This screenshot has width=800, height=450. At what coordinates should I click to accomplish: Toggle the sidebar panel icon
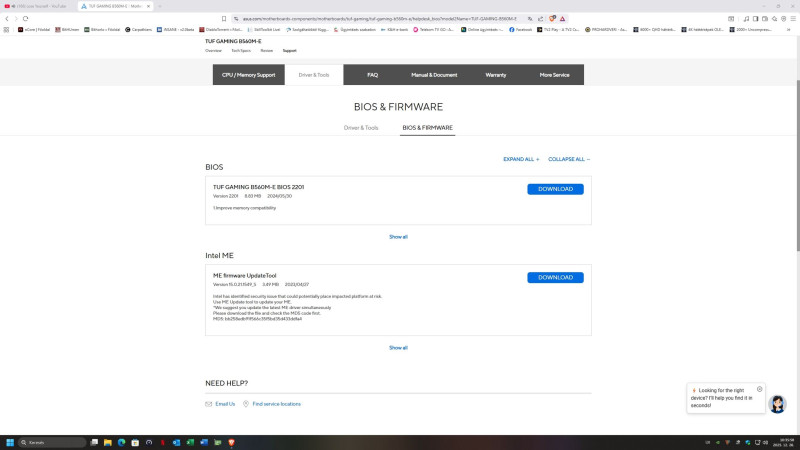coord(756,19)
